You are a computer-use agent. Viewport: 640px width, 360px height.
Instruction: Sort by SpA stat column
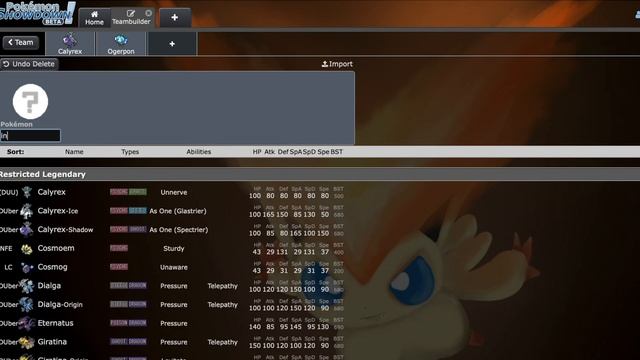pyautogui.click(x=296, y=152)
